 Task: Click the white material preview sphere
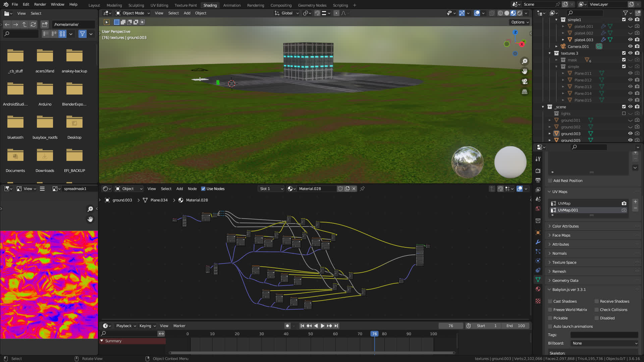pos(510,162)
